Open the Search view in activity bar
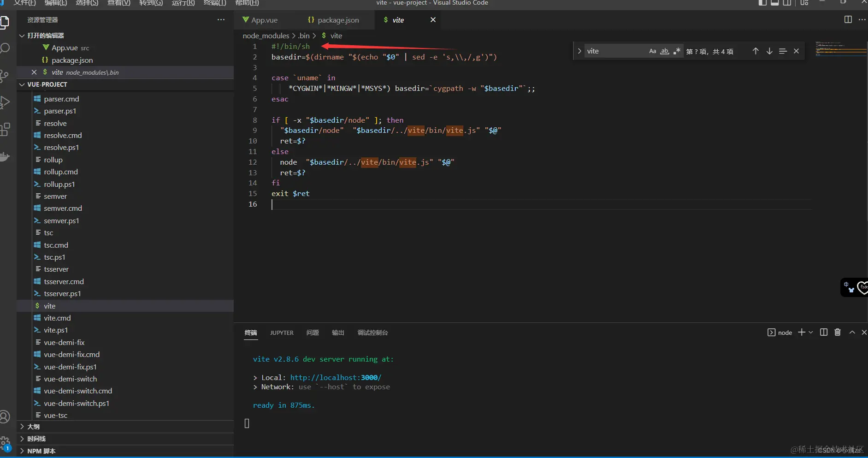The height and width of the screenshot is (458, 868). coord(5,48)
